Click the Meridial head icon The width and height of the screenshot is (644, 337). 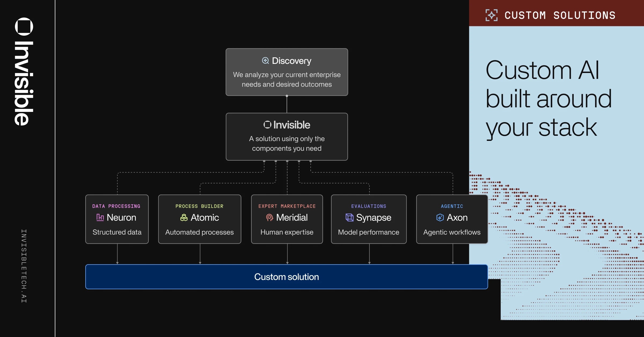coord(269,217)
